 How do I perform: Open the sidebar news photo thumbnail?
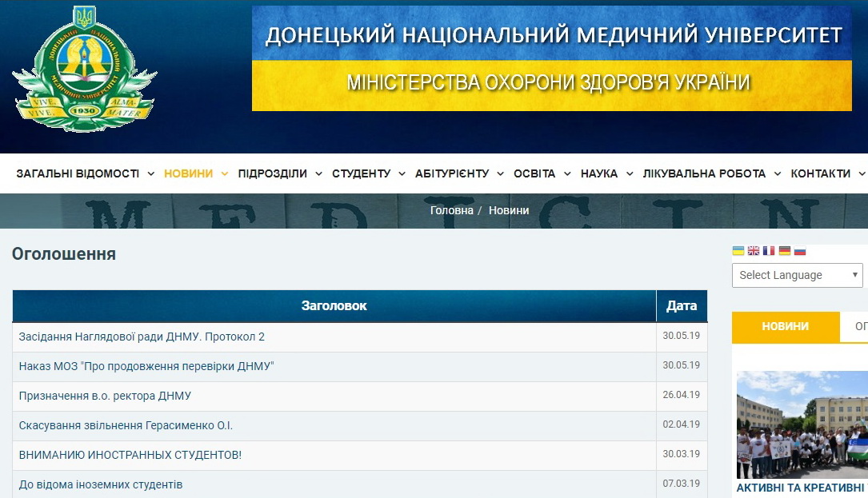tap(802, 424)
